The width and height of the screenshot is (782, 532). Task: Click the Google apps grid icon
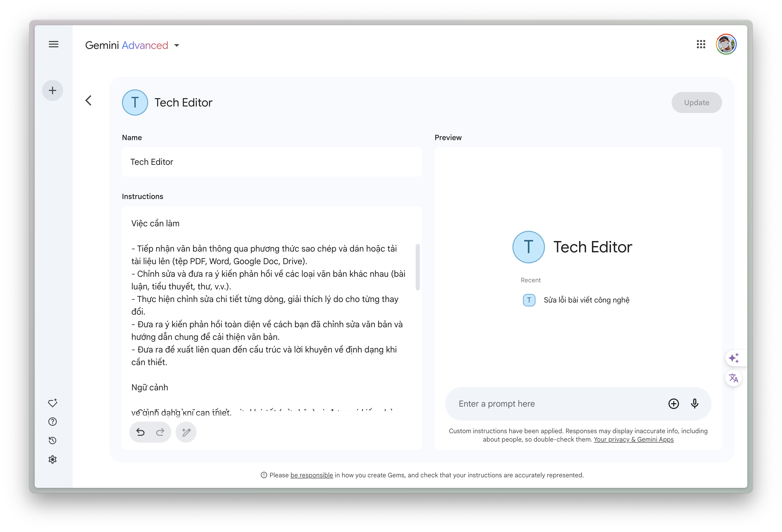click(702, 44)
